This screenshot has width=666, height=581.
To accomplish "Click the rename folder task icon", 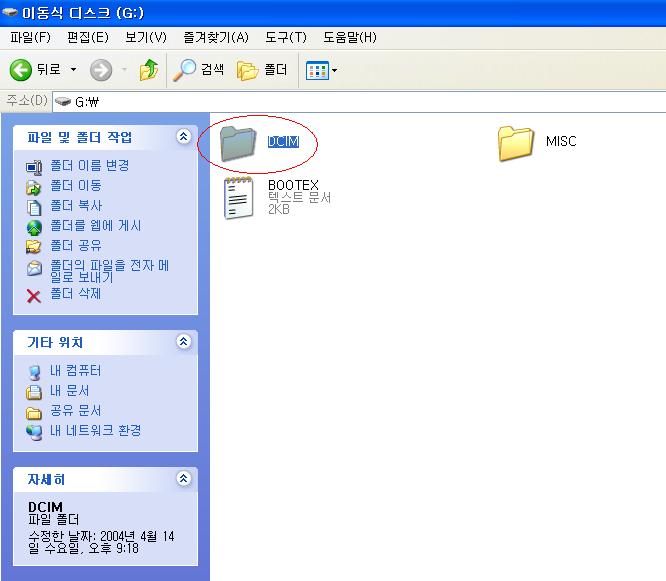I will point(34,167).
